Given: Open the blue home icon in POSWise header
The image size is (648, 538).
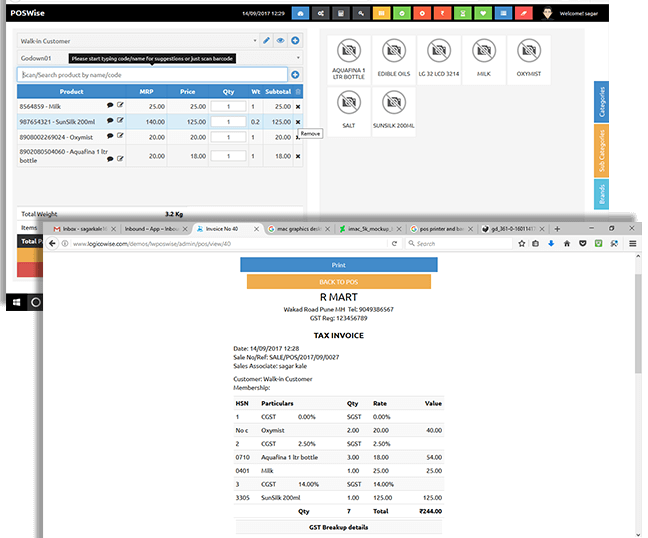Looking at the screenshot, I should tap(300, 13).
